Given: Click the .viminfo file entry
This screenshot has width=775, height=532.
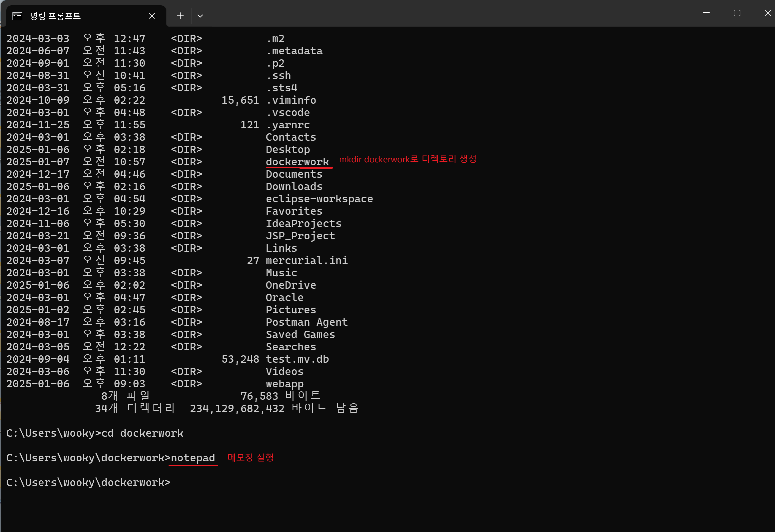Looking at the screenshot, I should click(x=291, y=100).
